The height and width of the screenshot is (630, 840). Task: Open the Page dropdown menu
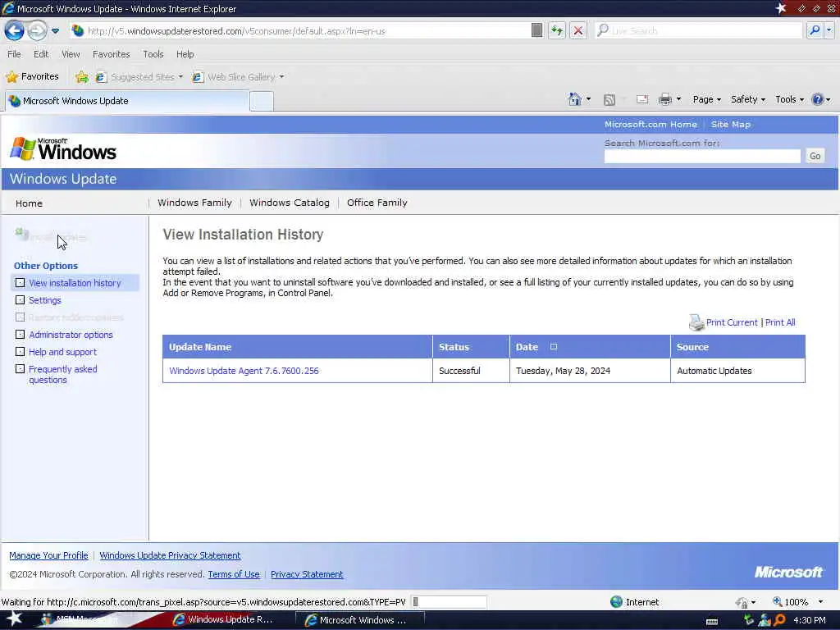click(x=706, y=99)
